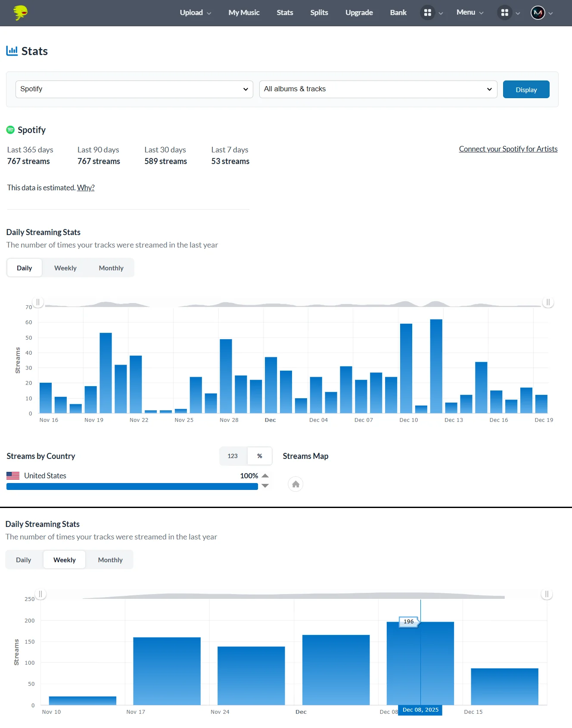
Task: Click the Nov 17 weekly bar
Action: click(x=167, y=671)
